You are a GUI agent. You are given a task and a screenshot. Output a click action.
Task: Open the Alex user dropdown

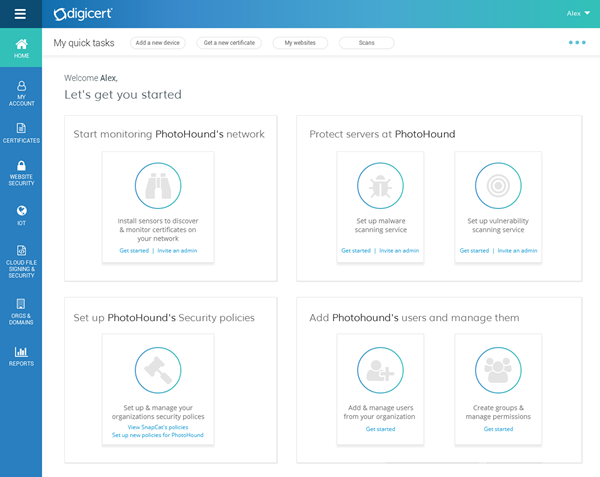coord(579,13)
